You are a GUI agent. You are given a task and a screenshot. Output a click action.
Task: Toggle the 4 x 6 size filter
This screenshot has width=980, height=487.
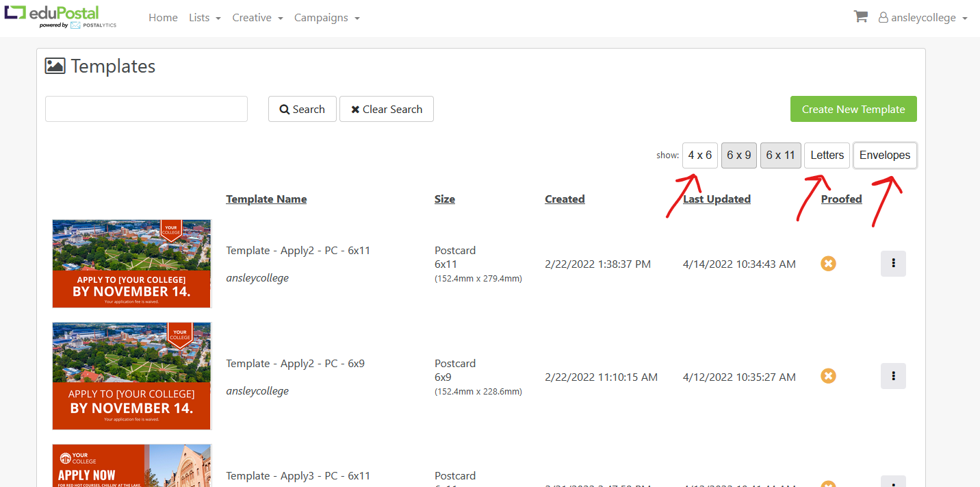700,155
